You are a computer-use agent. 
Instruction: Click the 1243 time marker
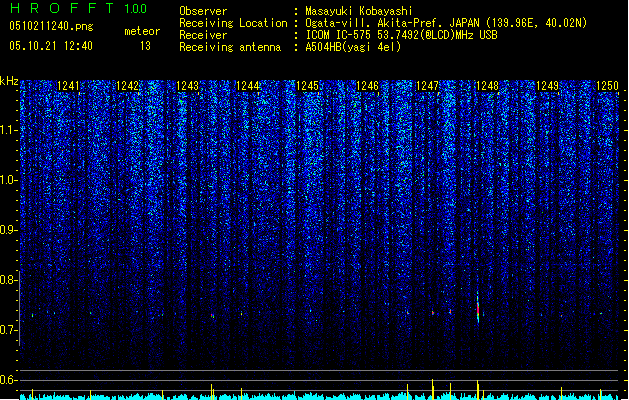tap(188, 86)
